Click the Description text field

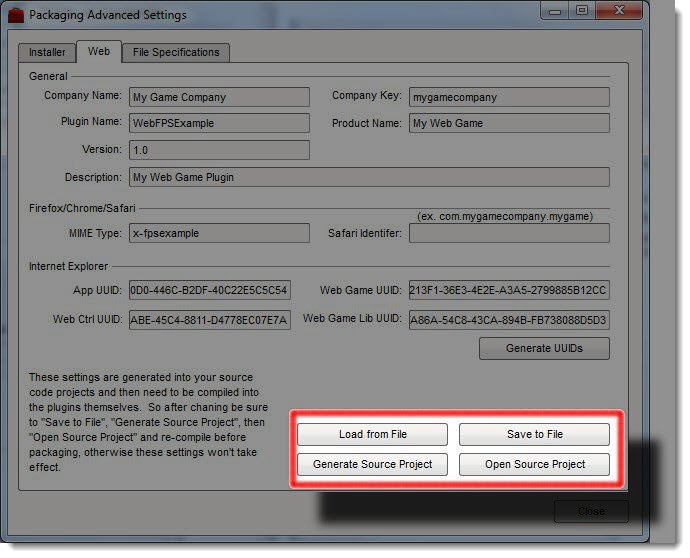click(x=369, y=177)
